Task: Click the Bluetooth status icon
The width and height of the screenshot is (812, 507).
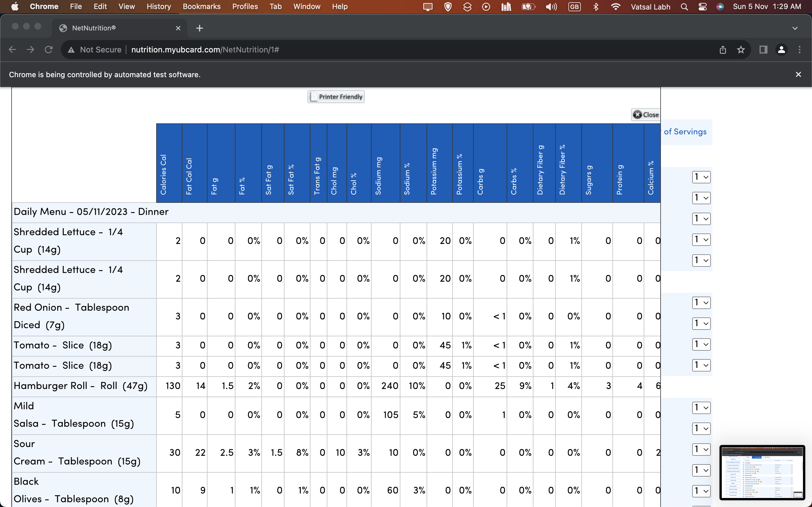Action: (x=596, y=7)
